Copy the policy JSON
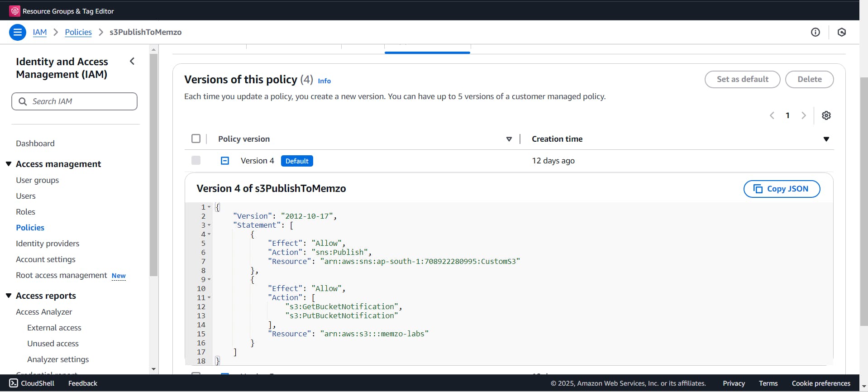 [x=782, y=189]
